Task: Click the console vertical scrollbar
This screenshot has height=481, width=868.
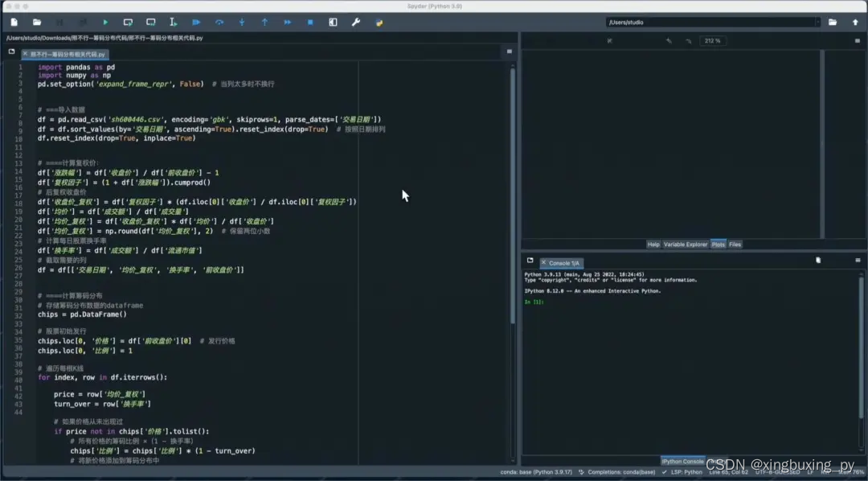Action: pyautogui.click(x=861, y=347)
